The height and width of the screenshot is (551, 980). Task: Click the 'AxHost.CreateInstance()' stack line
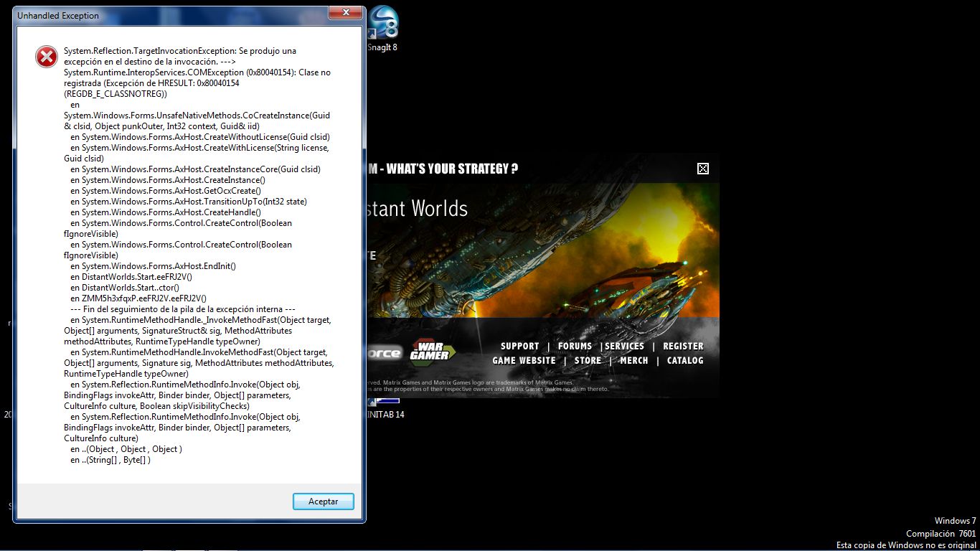pyautogui.click(x=168, y=180)
